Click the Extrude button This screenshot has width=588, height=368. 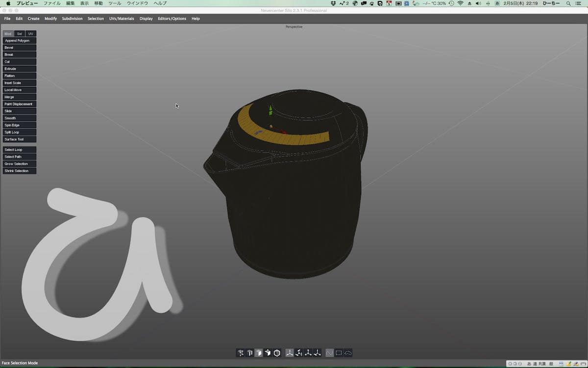(x=19, y=69)
